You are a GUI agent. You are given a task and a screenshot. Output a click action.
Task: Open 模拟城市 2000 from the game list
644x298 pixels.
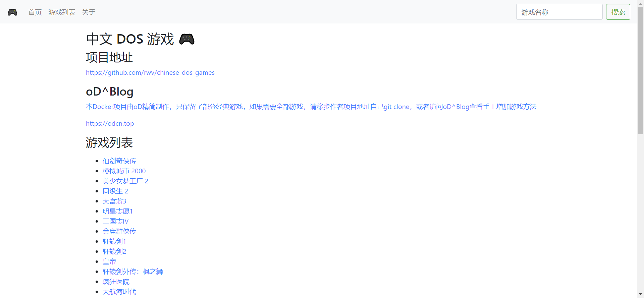click(x=124, y=171)
